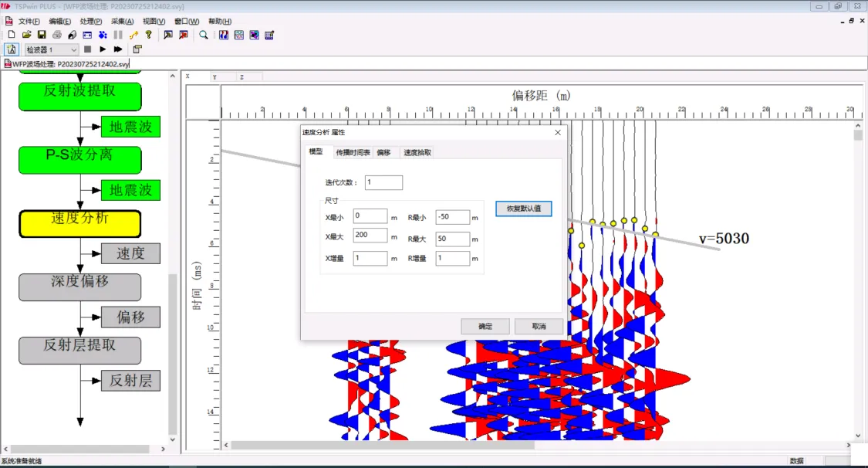This screenshot has width=868, height=468.
Task: Click the yellow 速度分析 flowchart step
Action: 80,224
